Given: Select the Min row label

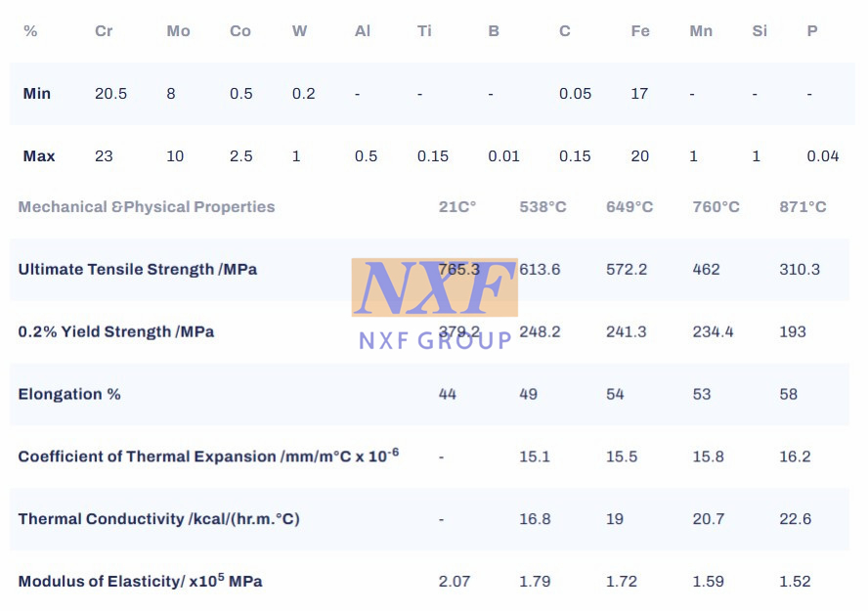Looking at the screenshot, I should (x=36, y=94).
